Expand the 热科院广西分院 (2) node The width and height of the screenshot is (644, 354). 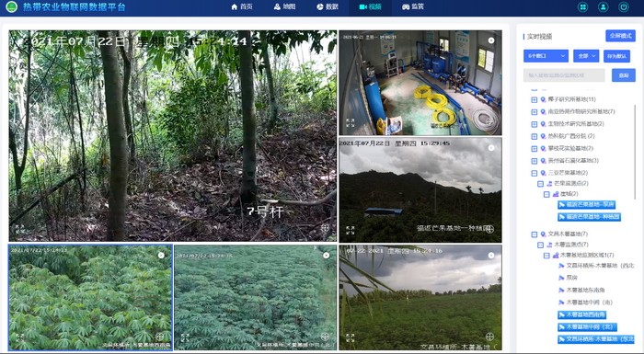534,136
